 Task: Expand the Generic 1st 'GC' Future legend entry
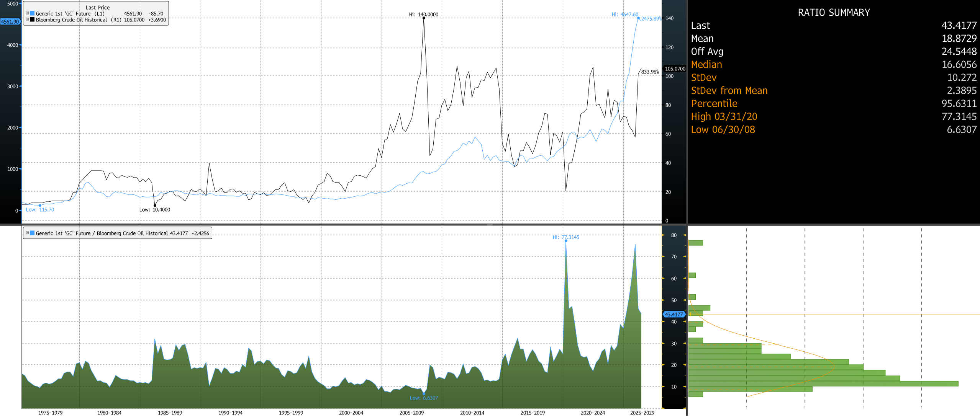27,13
